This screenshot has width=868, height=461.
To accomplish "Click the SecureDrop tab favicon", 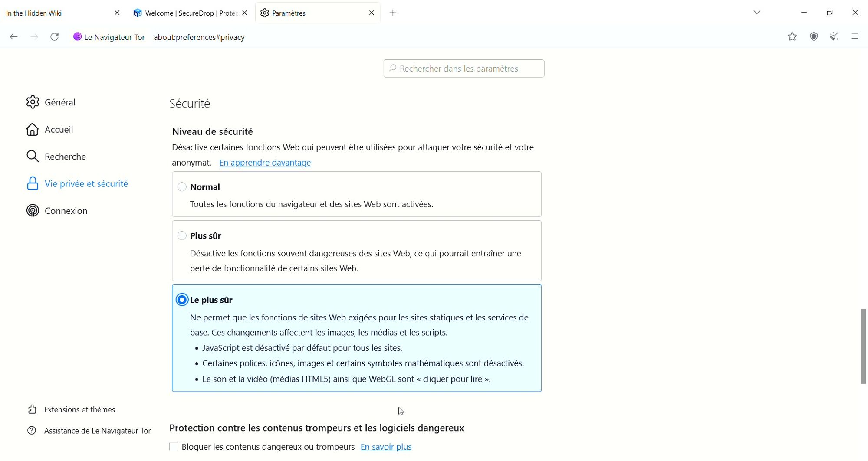I will pos(138,13).
